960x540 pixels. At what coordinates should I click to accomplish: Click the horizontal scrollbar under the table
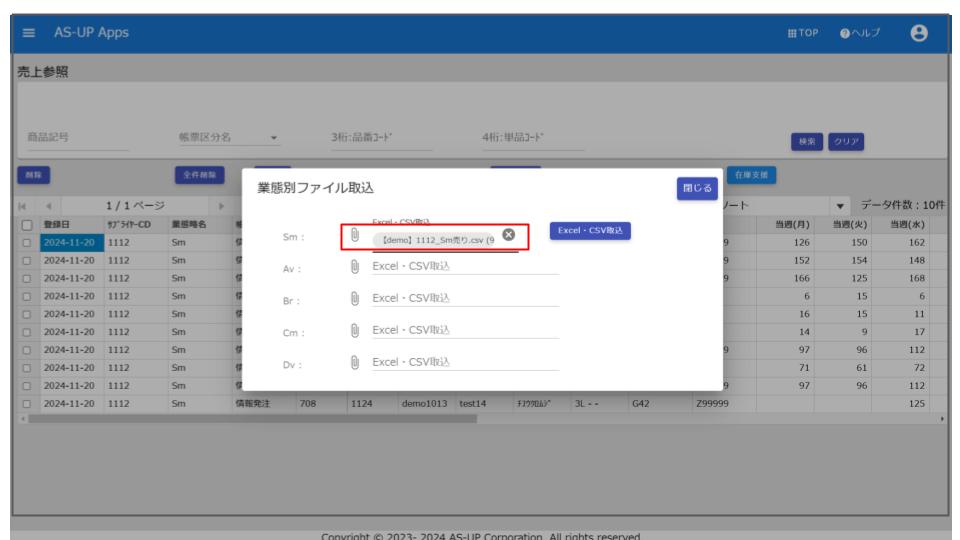250,418
